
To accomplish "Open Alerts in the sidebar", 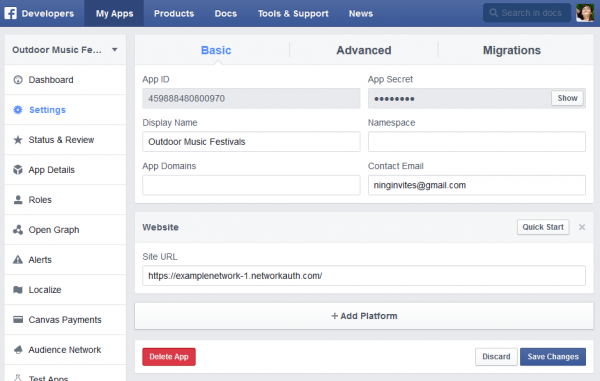I will point(65,260).
